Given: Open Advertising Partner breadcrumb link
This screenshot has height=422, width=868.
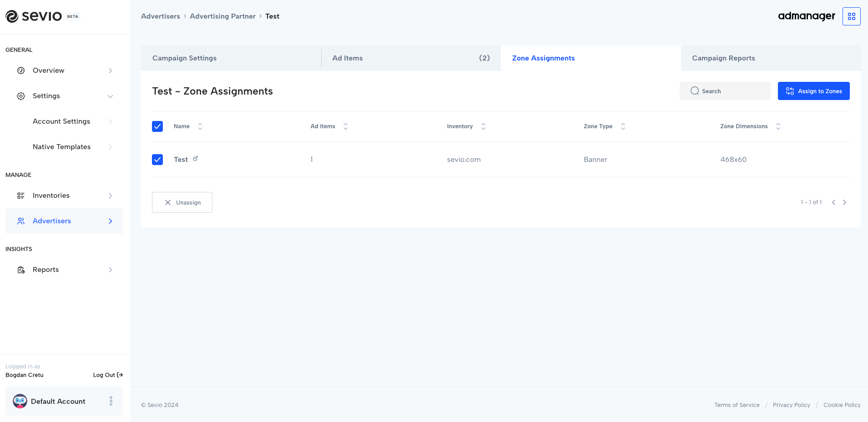Looking at the screenshot, I should (x=222, y=16).
